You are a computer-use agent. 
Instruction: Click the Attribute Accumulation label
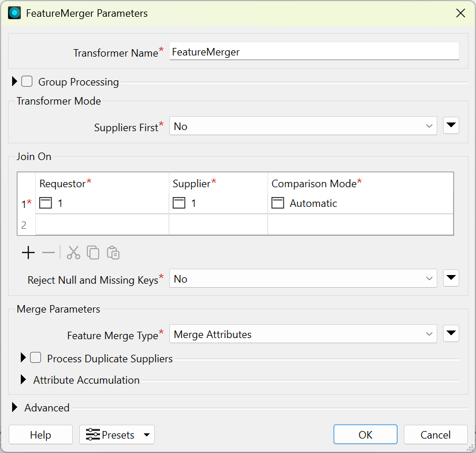point(86,380)
